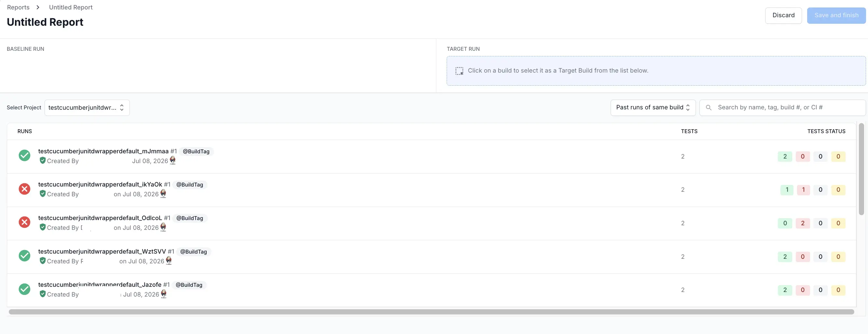Click failed status icon of OdlcoL run

(x=24, y=222)
